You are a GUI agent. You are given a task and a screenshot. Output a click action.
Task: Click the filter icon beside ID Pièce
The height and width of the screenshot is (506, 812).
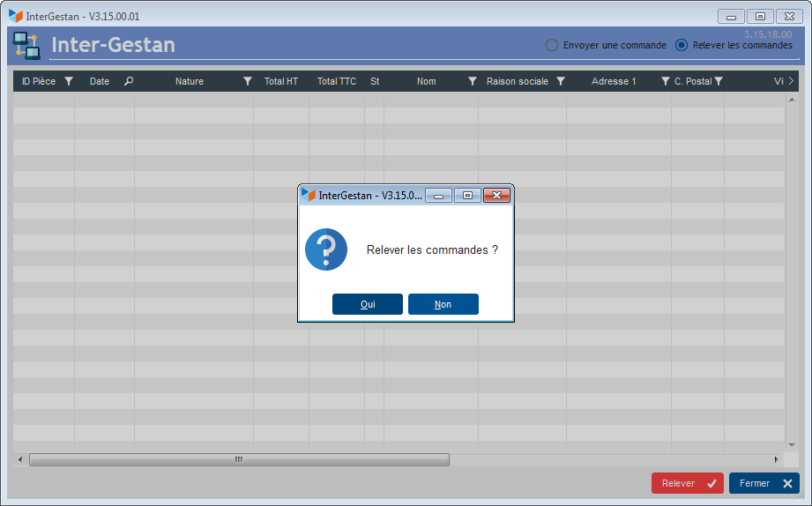tap(69, 81)
